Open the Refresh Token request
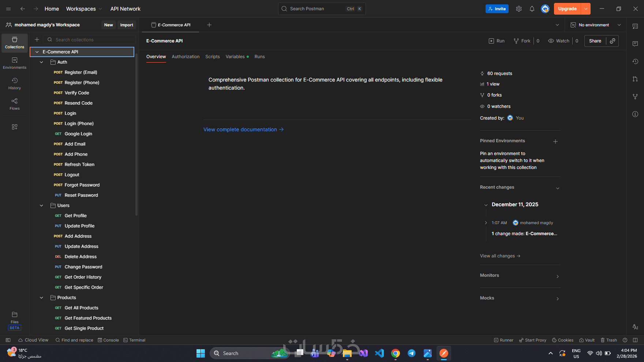Screen dimensions: 644x362 click(79, 165)
